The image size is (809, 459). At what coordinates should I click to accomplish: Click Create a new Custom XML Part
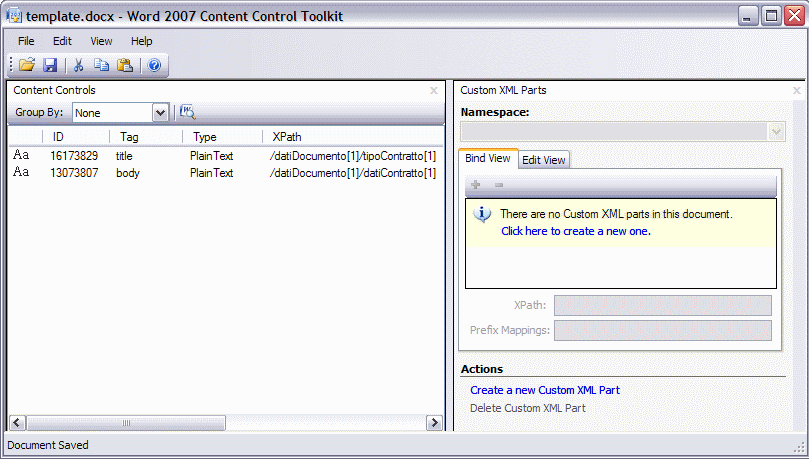coord(545,390)
